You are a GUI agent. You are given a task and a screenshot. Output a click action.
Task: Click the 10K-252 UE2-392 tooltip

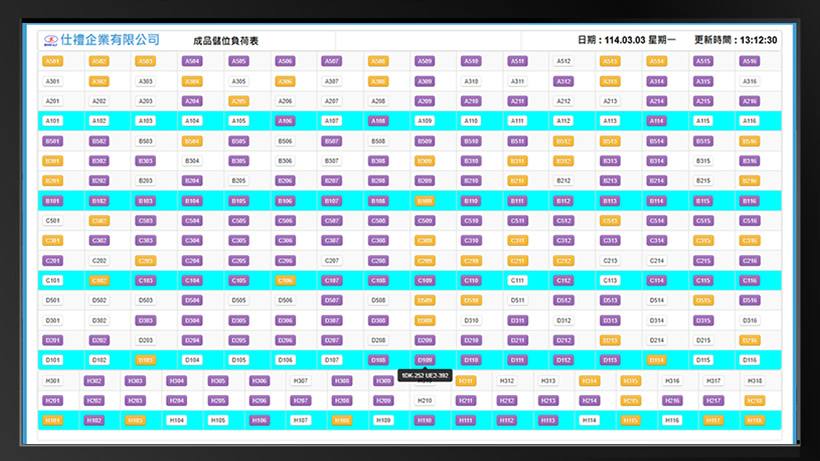click(425, 376)
